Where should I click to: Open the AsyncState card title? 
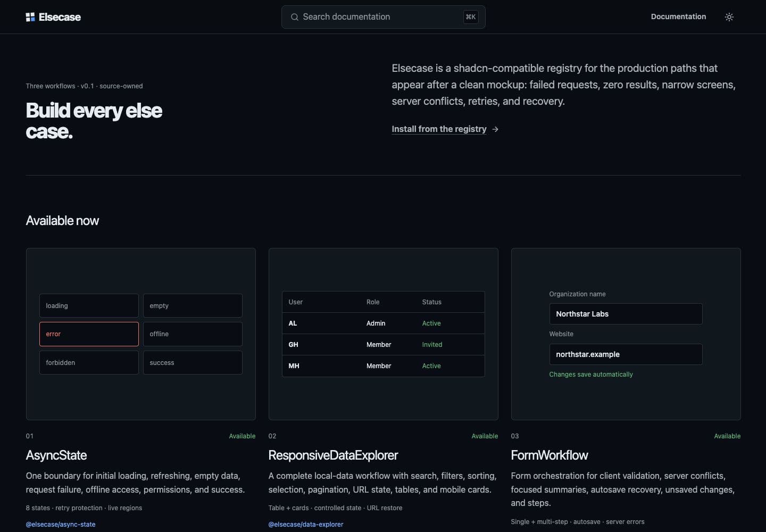[x=56, y=455]
